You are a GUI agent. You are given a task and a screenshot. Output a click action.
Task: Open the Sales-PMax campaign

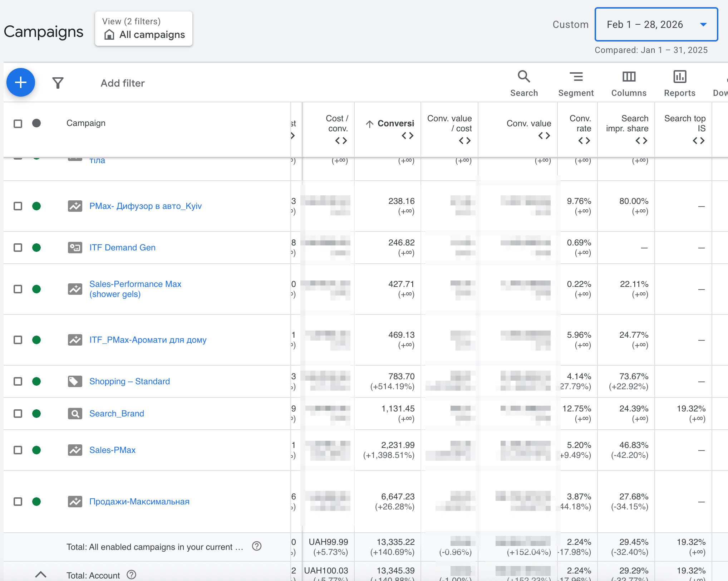(112, 450)
